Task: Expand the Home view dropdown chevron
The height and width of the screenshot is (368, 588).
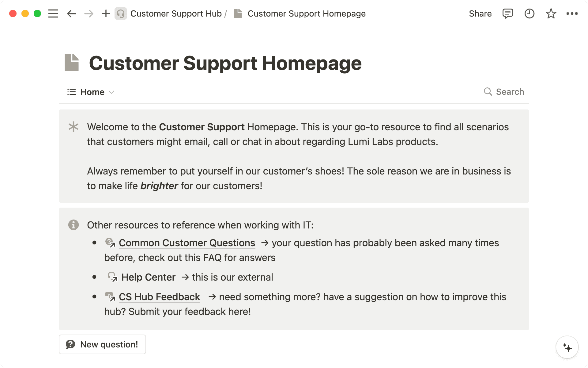Action: [111, 92]
